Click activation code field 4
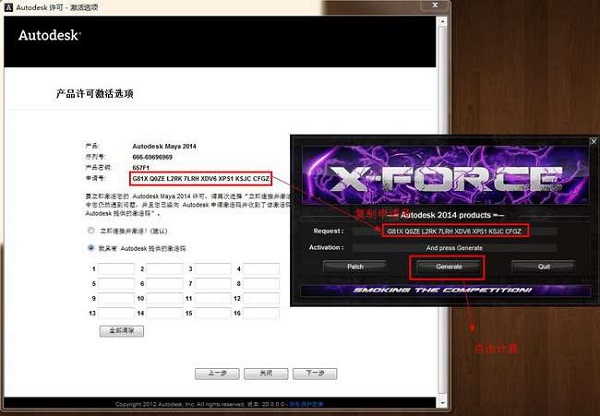 click(x=261, y=269)
